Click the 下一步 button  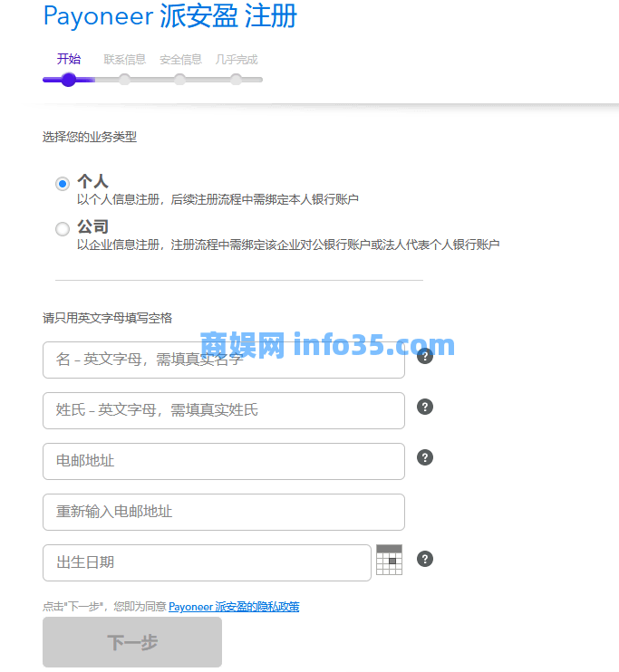click(x=132, y=642)
